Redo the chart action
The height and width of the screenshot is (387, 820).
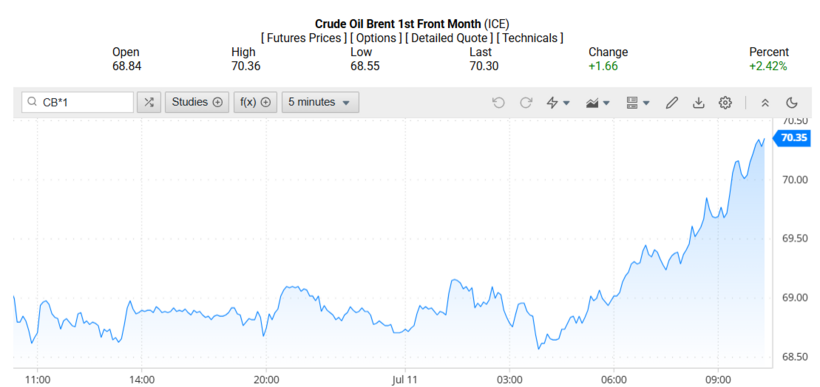click(x=526, y=103)
